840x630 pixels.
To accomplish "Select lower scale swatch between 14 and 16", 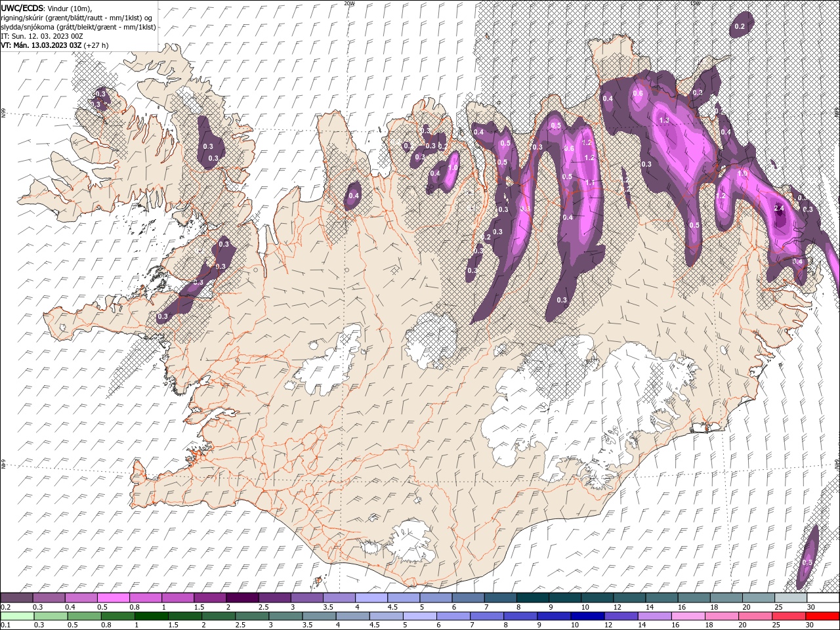I will [x=654, y=616].
